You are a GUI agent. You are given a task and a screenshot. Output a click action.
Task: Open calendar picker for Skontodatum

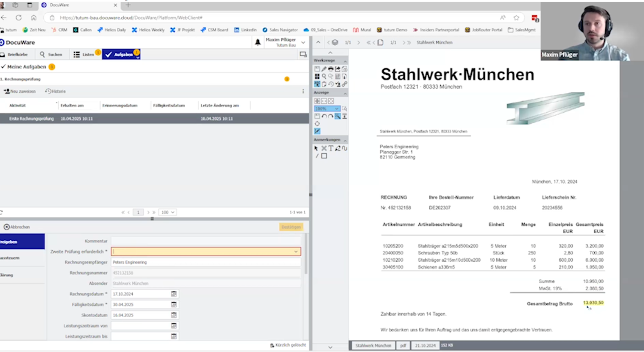[174, 315]
